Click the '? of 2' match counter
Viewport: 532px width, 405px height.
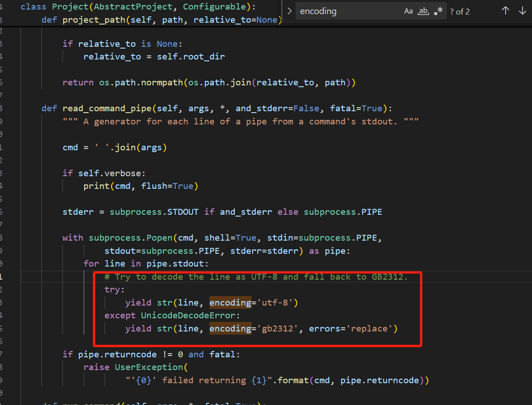tap(460, 12)
